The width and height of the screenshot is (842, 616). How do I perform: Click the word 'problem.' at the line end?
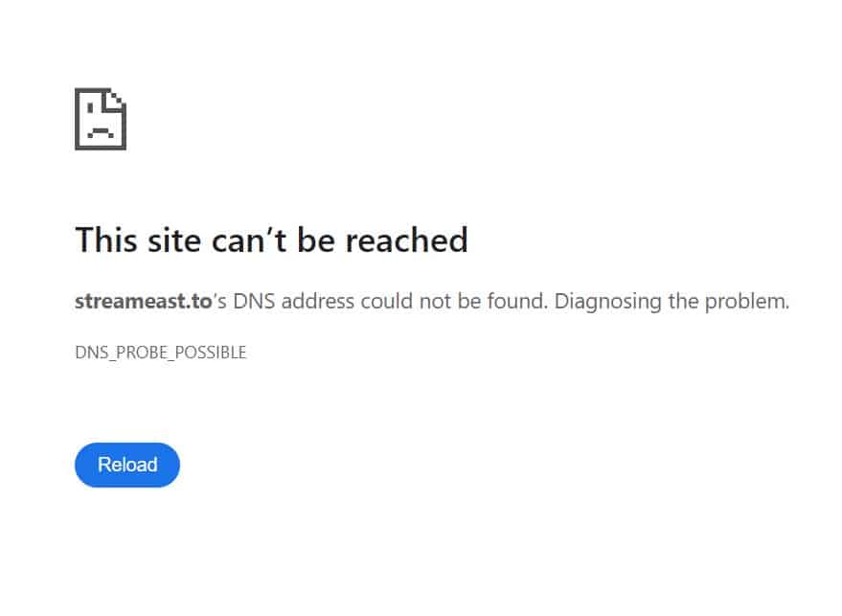click(x=747, y=301)
